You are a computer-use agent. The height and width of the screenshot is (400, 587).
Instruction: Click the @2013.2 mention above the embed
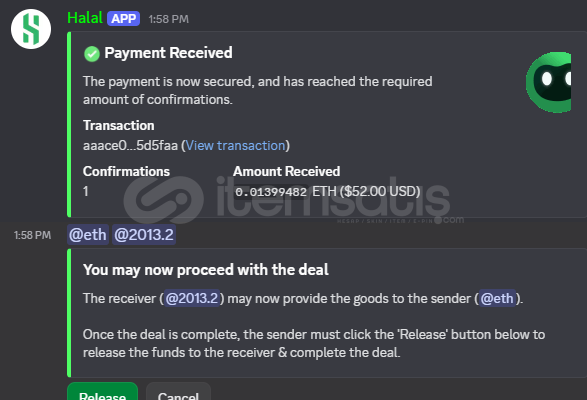[x=144, y=235]
